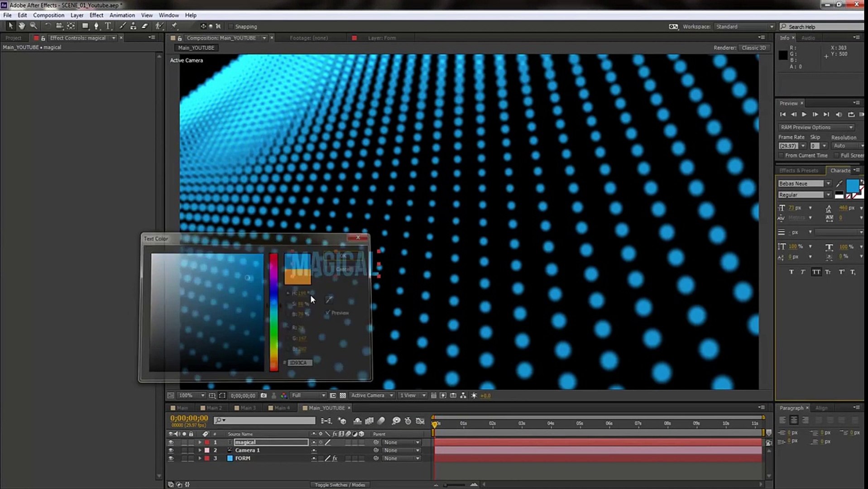The width and height of the screenshot is (868, 489).
Task: Select the Brush tool
Action: [x=122, y=26]
